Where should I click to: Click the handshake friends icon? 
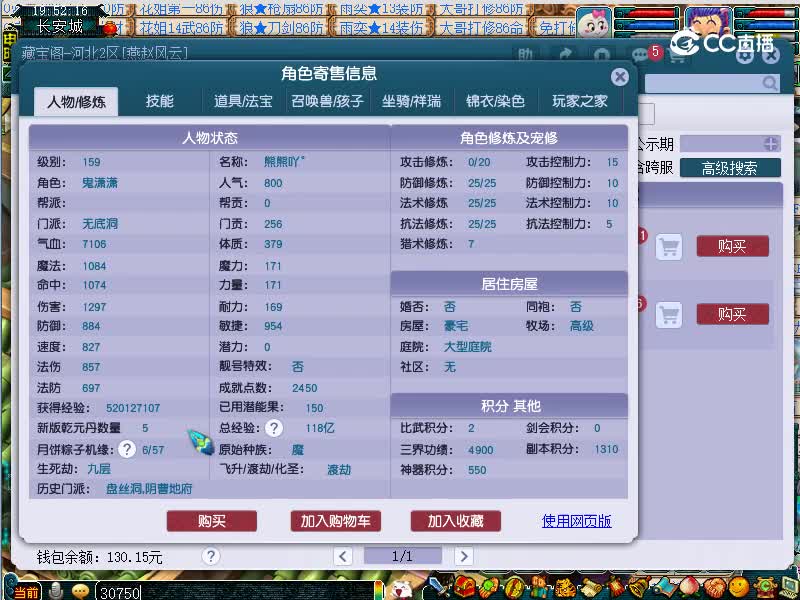pyautogui.click(x=714, y=588)
